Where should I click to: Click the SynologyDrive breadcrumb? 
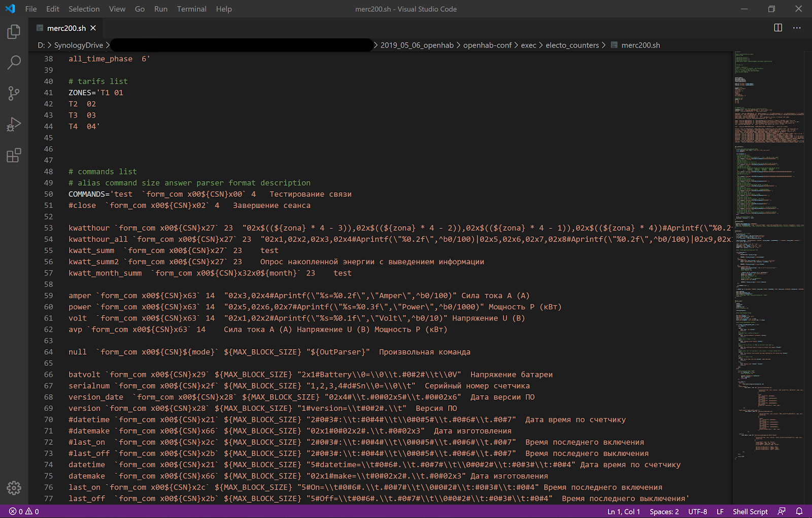point(79,45)
